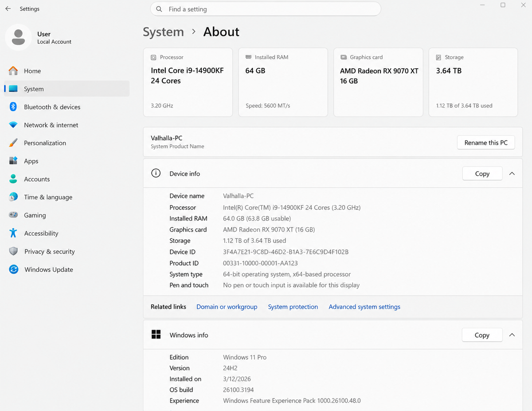The width and height of the screenshot is (532, 411).
Task: Click the System monitor icon
Action: tap(13, 89)
